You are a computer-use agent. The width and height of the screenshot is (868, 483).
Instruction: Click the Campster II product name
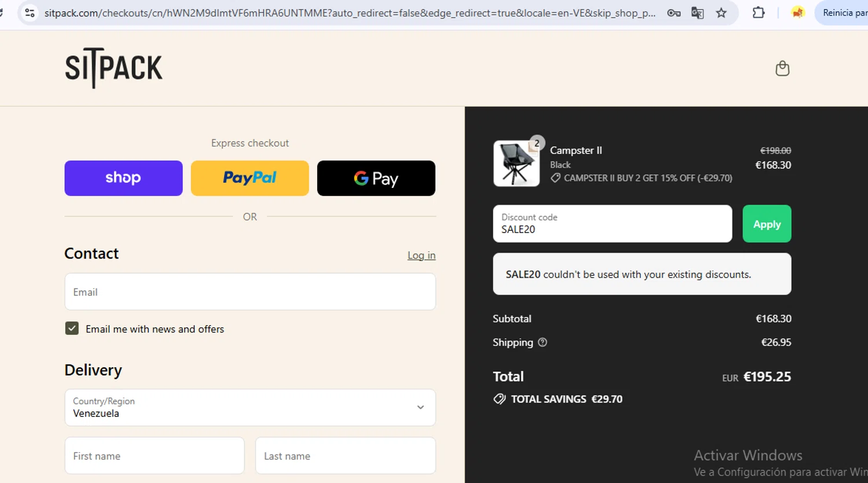tap(576, 150)
